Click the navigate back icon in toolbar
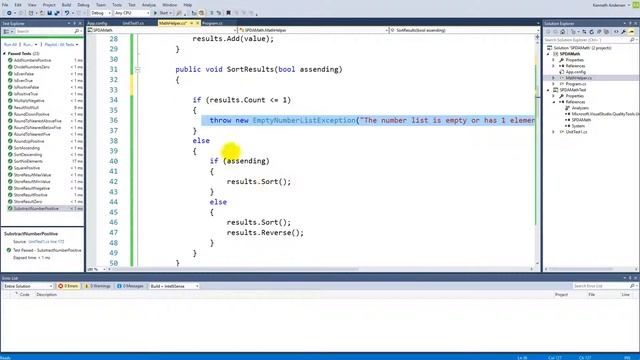The image size is (640, 360). (x=9, y=13)
